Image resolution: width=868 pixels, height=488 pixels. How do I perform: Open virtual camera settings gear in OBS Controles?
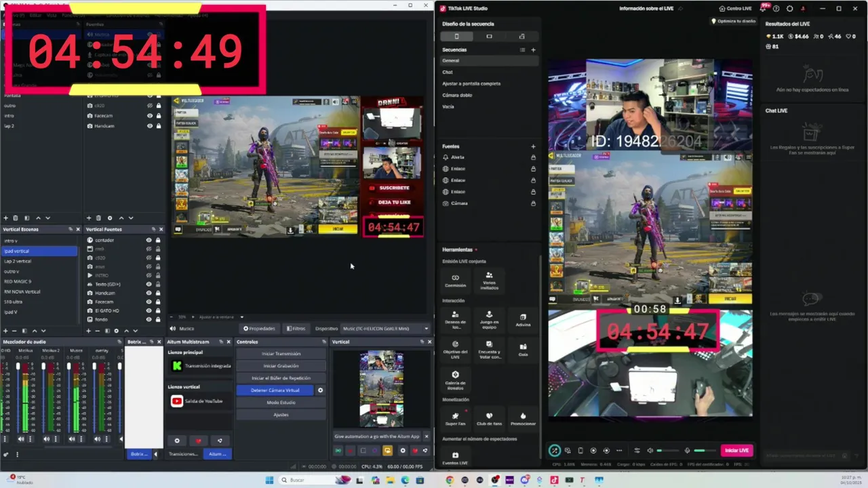pyautogui.click(x=320, y=390)
